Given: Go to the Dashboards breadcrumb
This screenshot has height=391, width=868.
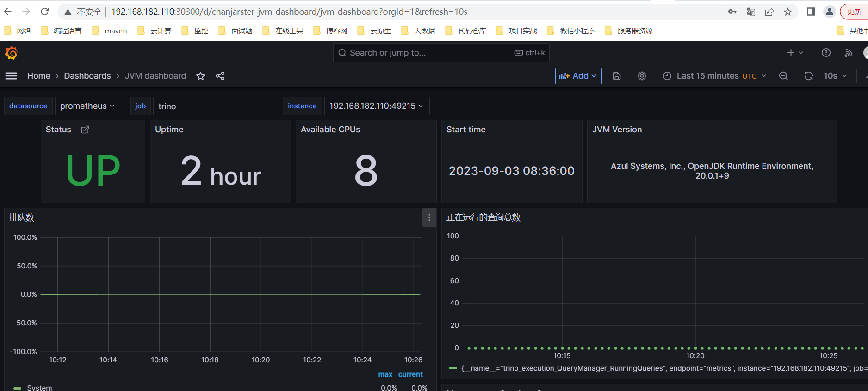Looking at the screenshot, I should (x=87, y=76).
